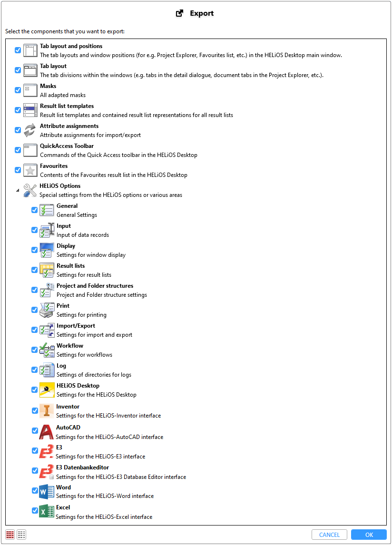This screenshot has height=545, width=392.
Task: Click the red select-all icon at bottom left
Action: point(10,535)
